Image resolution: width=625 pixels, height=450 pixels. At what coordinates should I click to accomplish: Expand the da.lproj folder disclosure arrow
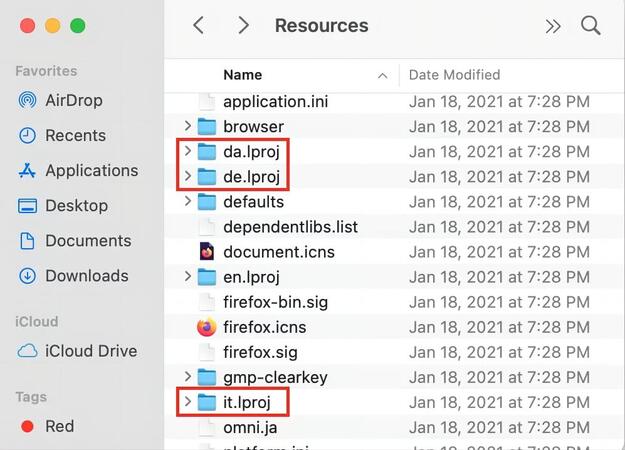coord(188,151)
